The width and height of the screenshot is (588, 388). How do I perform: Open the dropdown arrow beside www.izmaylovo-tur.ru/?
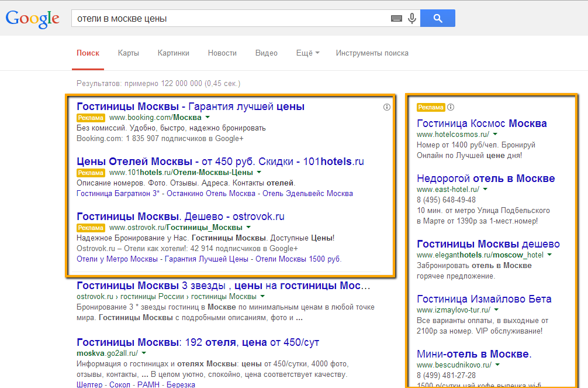pos(496,310)
